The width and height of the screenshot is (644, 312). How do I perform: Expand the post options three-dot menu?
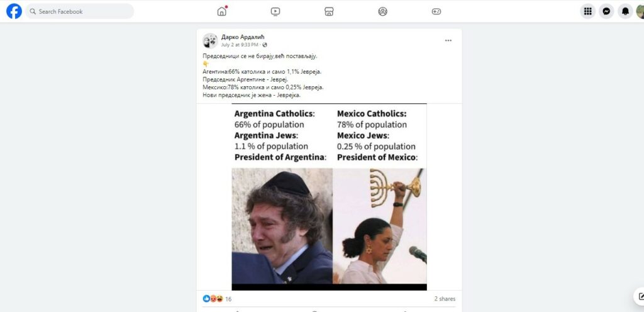click(x=448, y=40)
